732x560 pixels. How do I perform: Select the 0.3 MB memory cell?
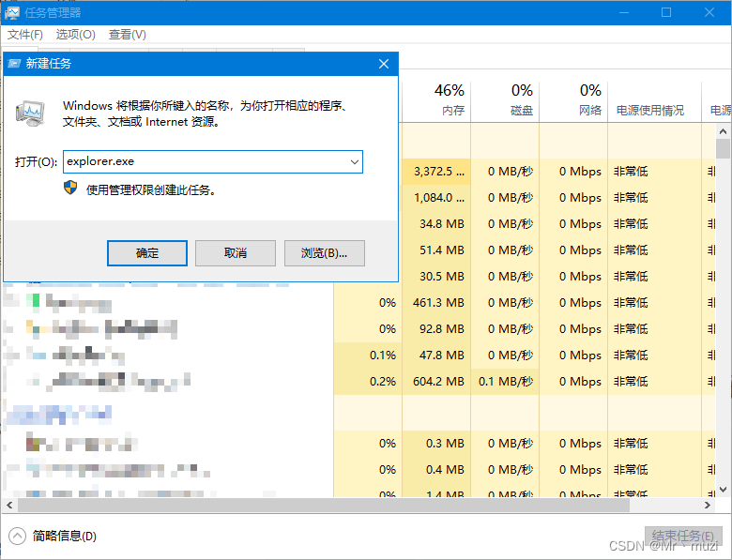436,444
